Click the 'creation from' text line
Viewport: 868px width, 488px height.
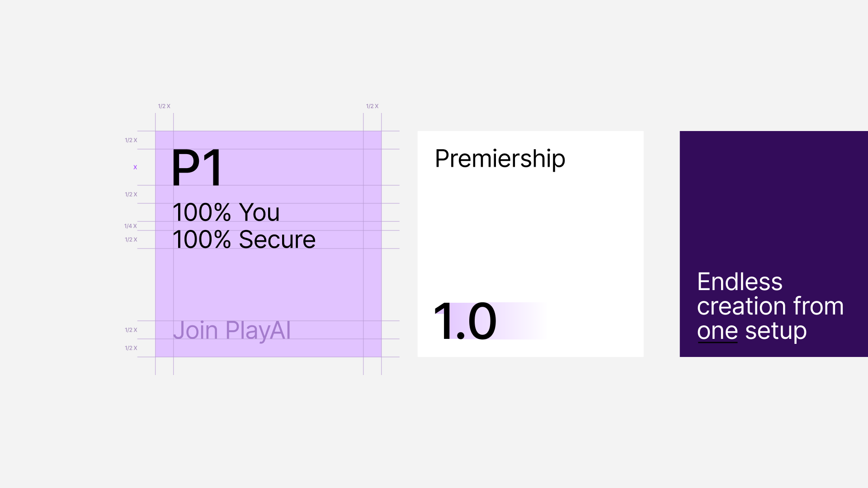pyautogui.click(x=770, y=306)
